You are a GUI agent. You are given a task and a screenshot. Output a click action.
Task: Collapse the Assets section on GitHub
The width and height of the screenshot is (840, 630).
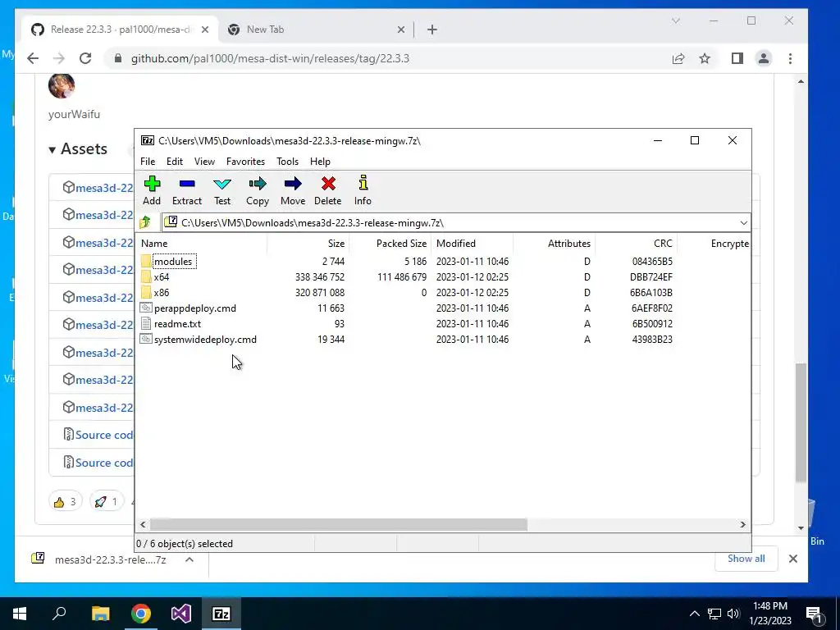[x=78, y=149]
